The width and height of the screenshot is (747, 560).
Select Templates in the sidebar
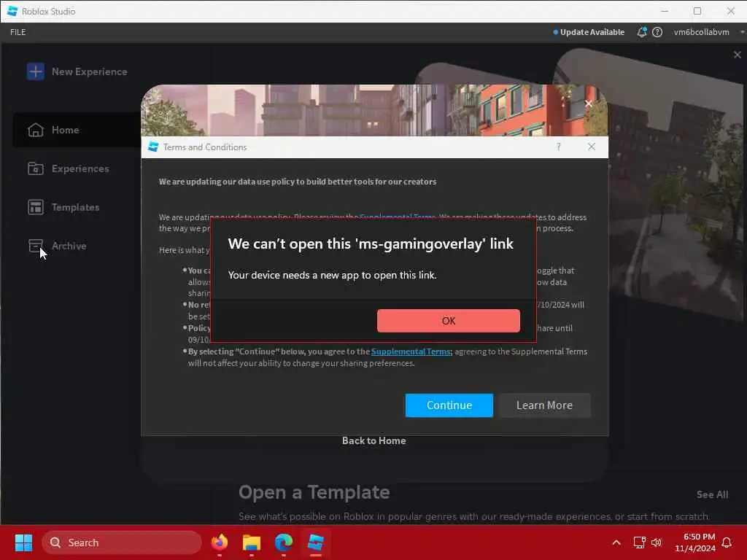[63, 207]
